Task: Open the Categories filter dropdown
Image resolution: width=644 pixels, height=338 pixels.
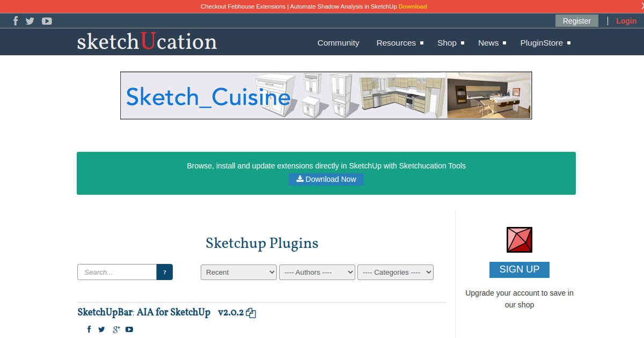Action: pos(396,272)
